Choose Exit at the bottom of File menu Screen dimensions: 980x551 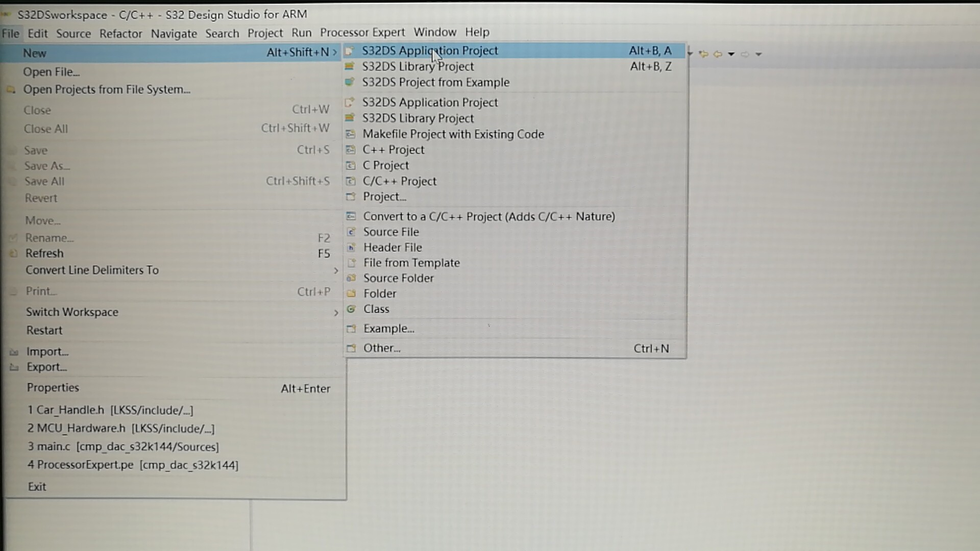[x=37, y=487]
